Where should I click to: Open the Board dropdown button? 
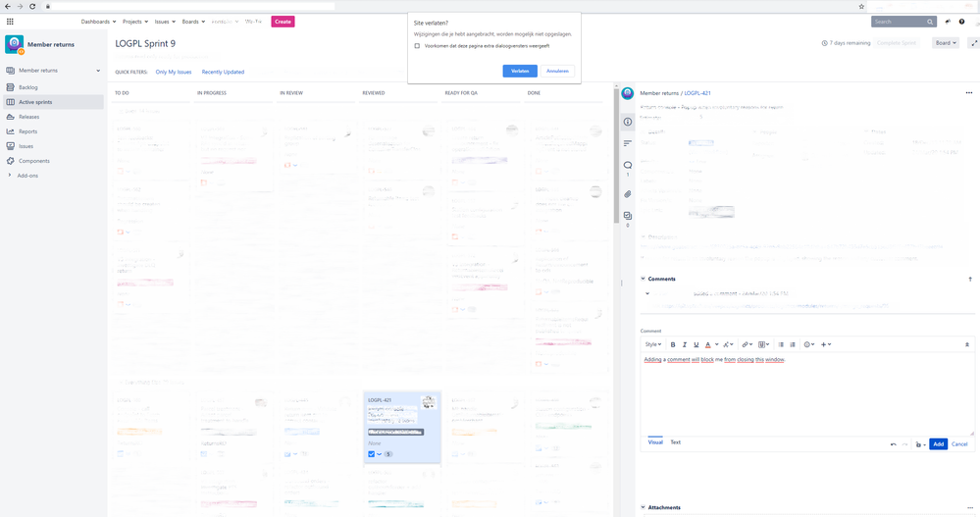click(945, 43)
